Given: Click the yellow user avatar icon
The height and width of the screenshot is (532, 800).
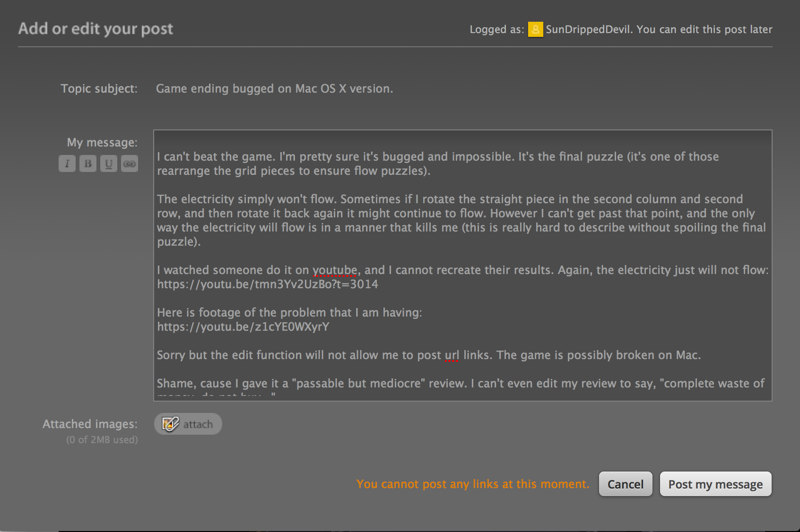Looking at the screenshot, I should [535, 29].
